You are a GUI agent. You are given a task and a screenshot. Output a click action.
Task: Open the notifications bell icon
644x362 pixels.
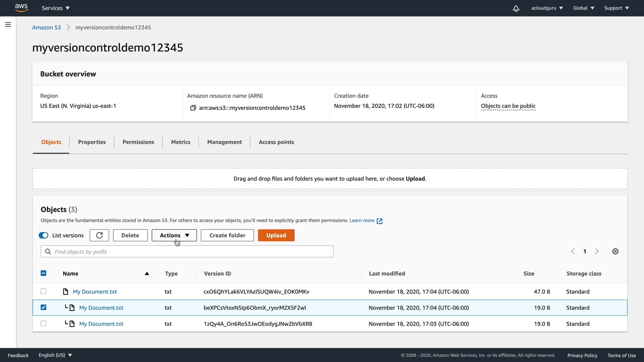click(x=516, y=8)
